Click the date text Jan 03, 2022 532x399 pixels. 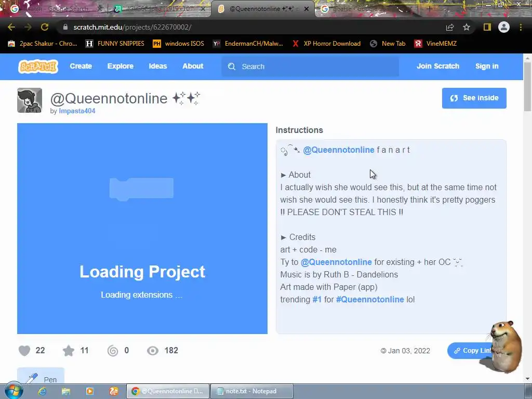coord(409,351)
